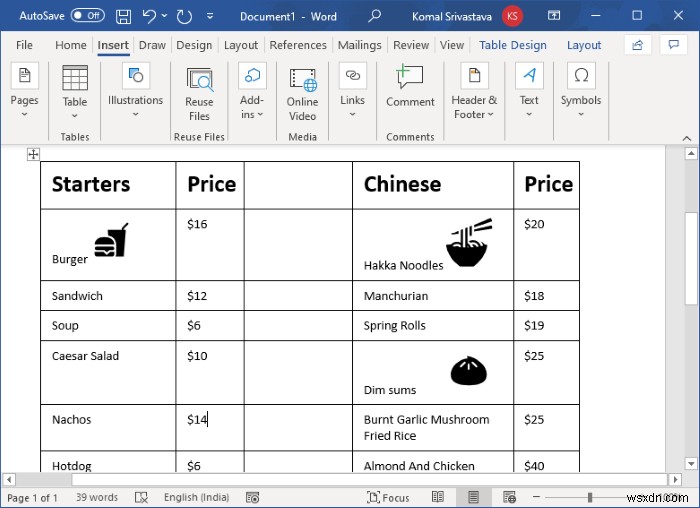Click the macro recording status icon
This screenshot has height=508, width=700.
click(252, 497)
